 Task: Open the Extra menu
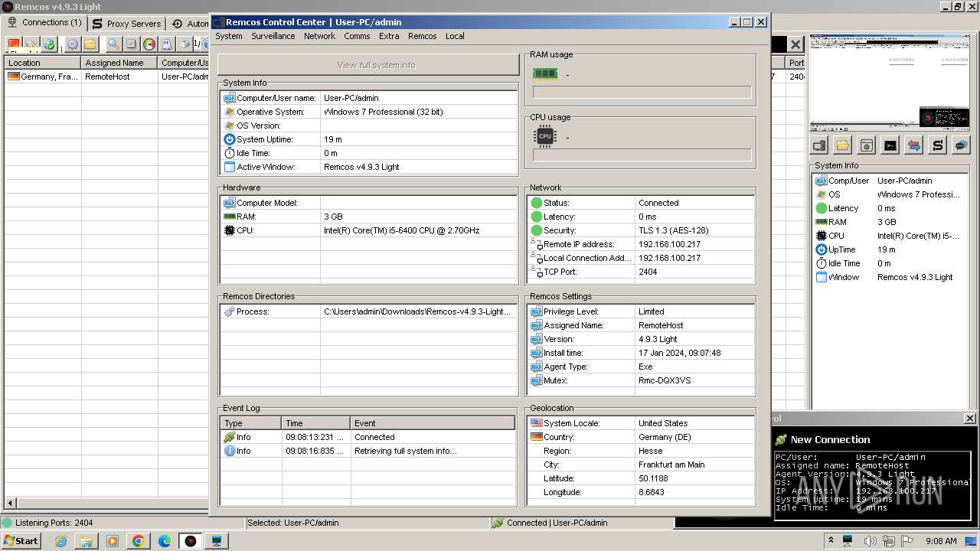(389, 36)
